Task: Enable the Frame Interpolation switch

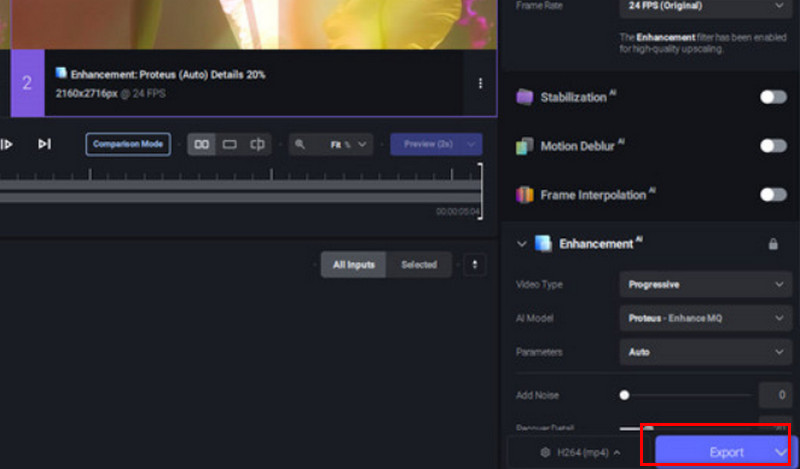Action: [x=772, y=195]
